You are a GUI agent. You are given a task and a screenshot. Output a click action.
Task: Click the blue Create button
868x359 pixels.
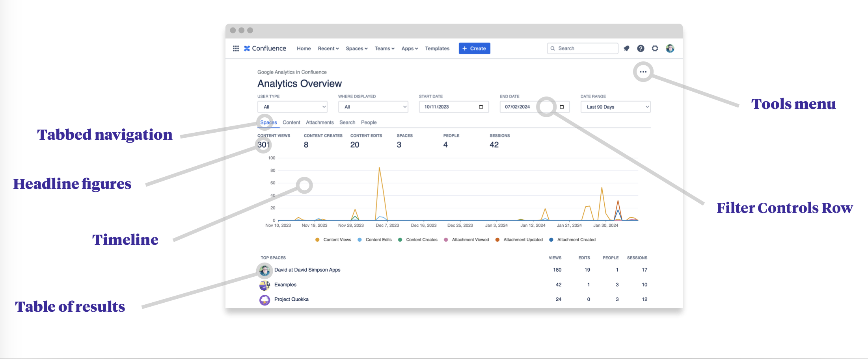click(x=474, y=48)
